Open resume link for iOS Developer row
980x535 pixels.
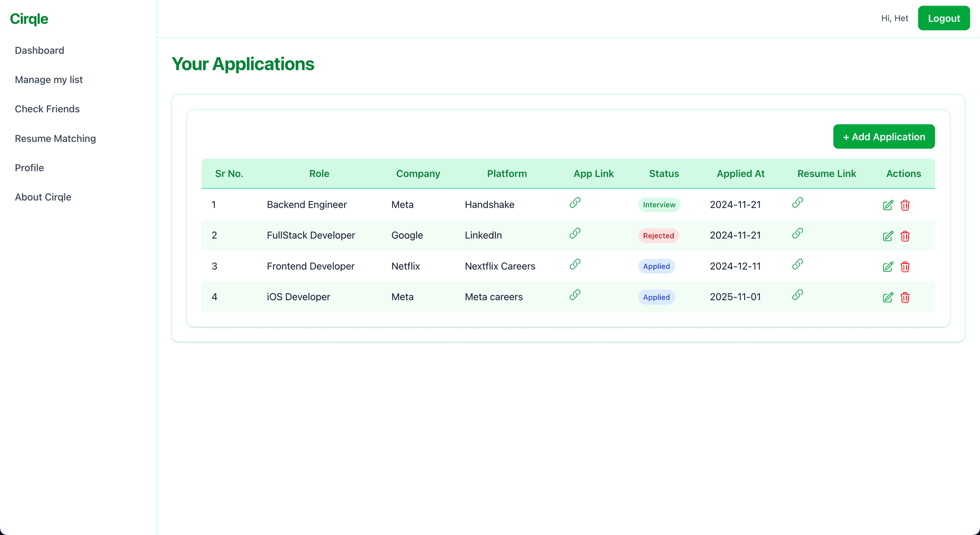point(797,295)
